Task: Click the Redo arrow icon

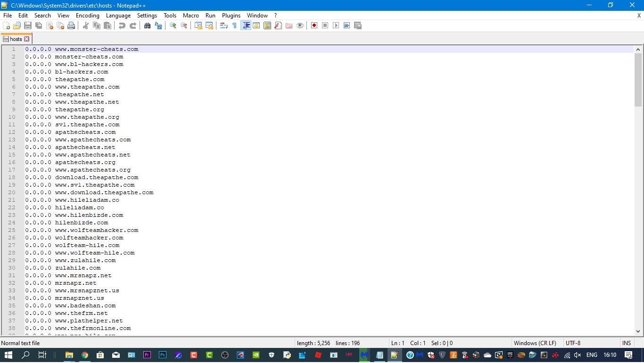Action: pyautogui.click(x=133, y=25)
